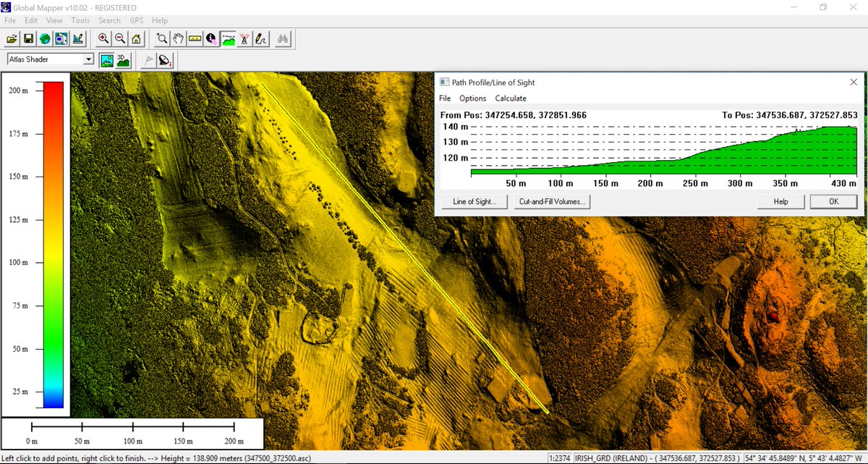Image resolution: width=868 pixels, height=464 pixels.
Task: Select the 3D Path Profile tool
Action: (x=229, y=38)
